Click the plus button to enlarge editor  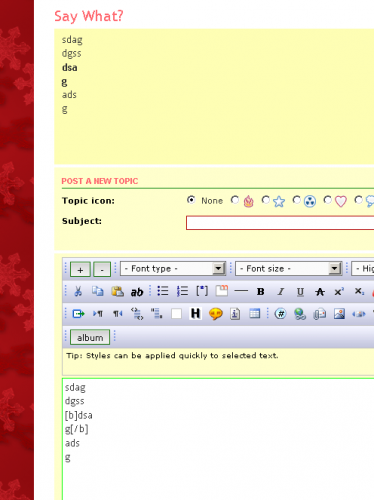pyautogui.click(x=80, y=269)
